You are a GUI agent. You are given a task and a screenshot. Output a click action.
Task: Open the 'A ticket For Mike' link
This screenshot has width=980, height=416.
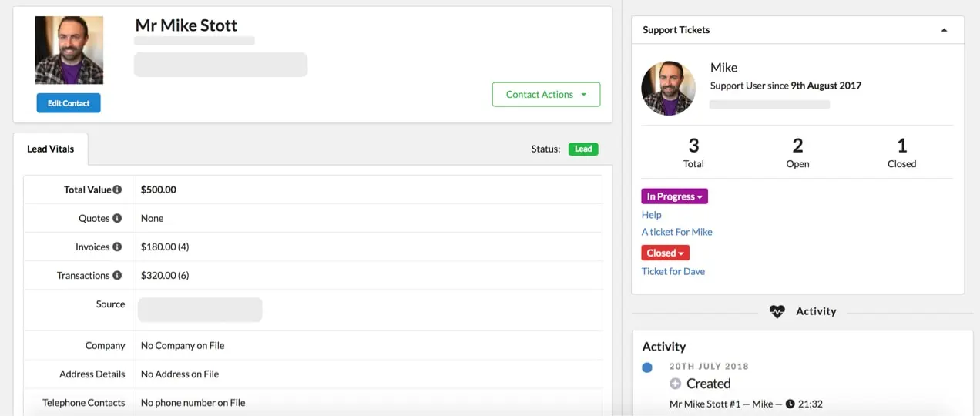tap(677, 232)
